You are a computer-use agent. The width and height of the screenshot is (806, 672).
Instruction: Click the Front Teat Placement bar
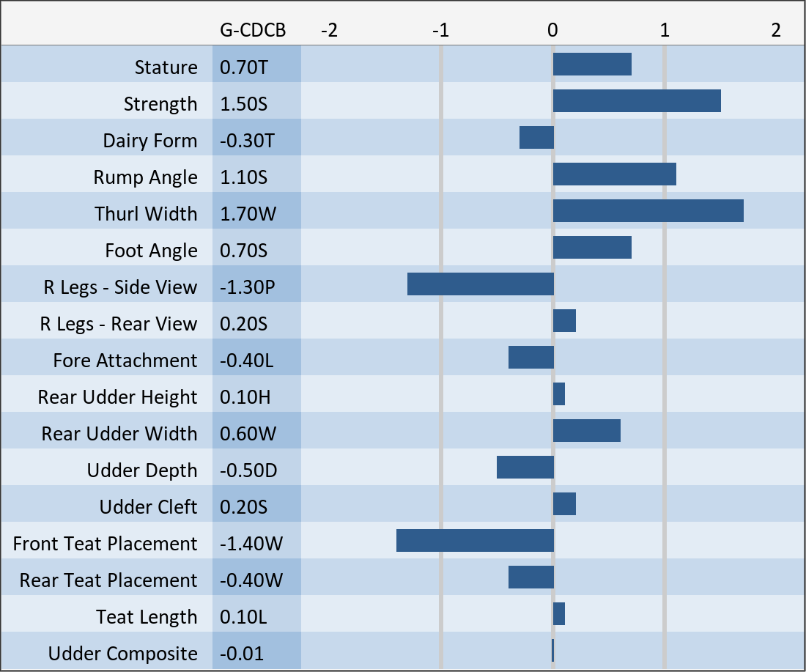[475, 541]
